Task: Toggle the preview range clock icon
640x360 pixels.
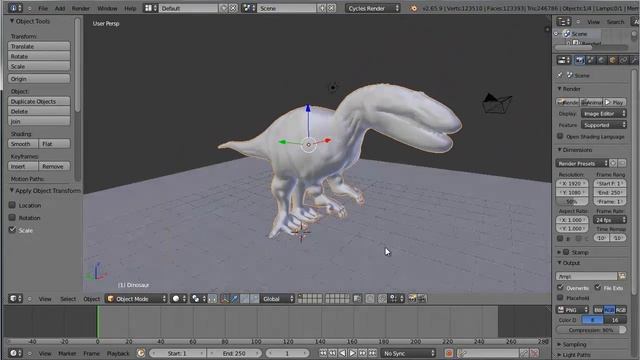Action: 141,353
